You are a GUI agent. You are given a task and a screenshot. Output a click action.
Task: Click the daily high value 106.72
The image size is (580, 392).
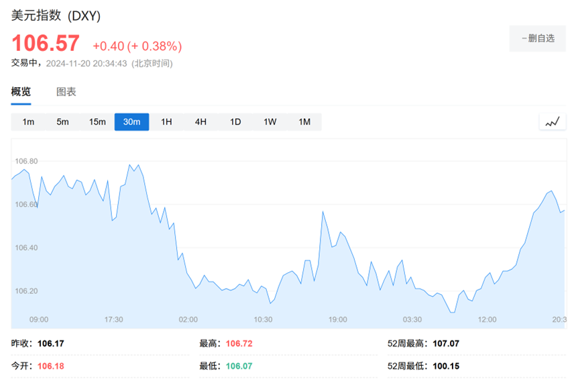[x=239, y=344]
